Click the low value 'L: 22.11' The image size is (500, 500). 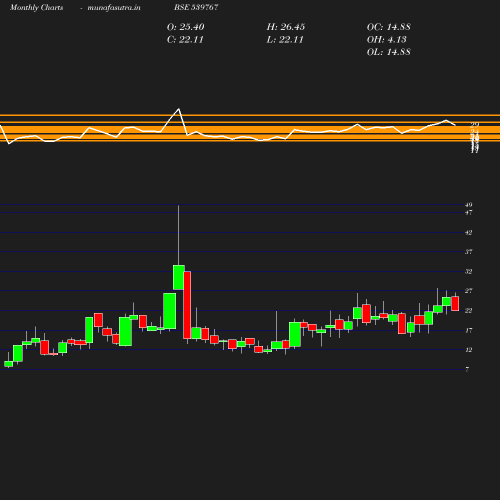tap(285, 40)
